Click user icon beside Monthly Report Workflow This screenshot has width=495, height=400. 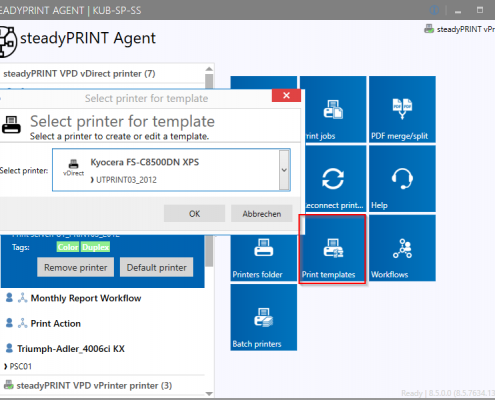point(9,297)
